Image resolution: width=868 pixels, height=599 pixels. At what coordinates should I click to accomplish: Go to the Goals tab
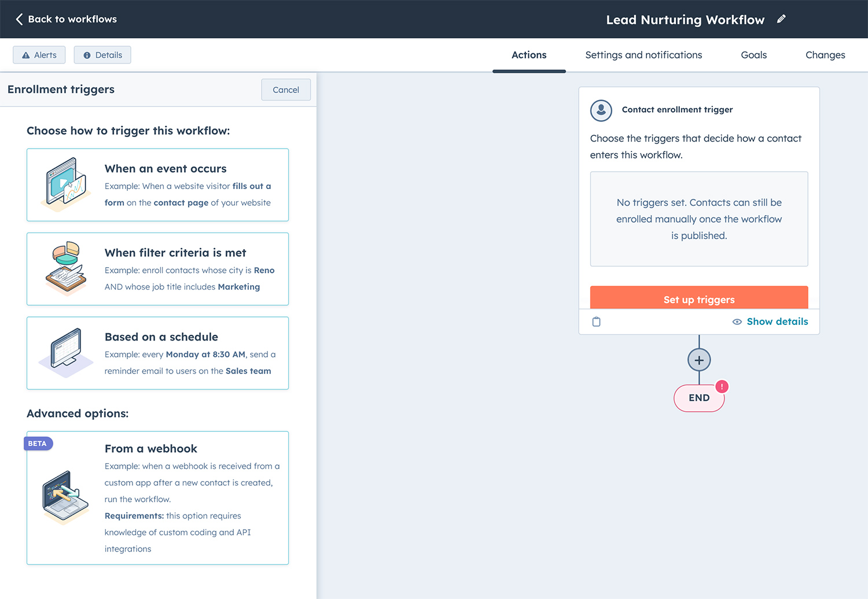coord(753,55)
